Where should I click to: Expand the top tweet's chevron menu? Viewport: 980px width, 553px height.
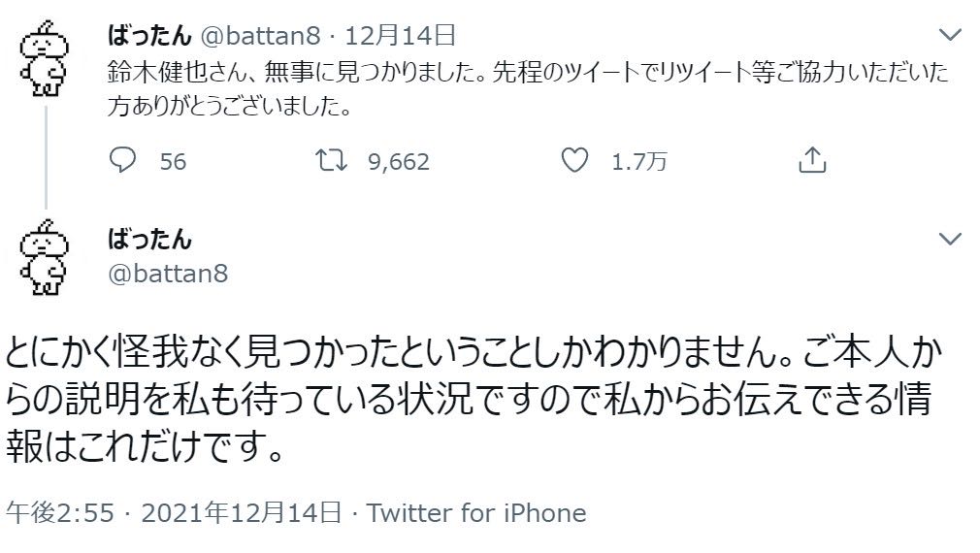[x=952, y=37]
